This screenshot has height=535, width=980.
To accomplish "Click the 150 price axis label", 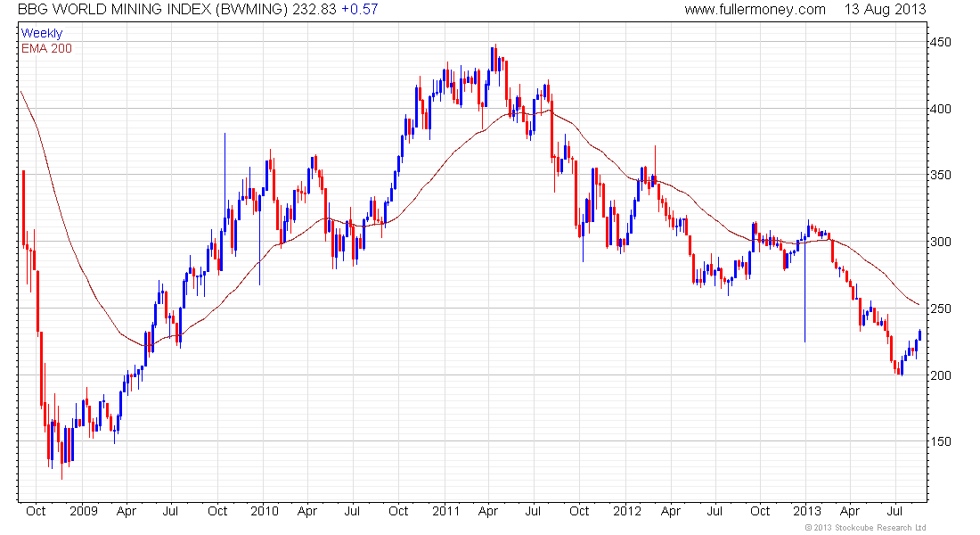I will point(941,441).
